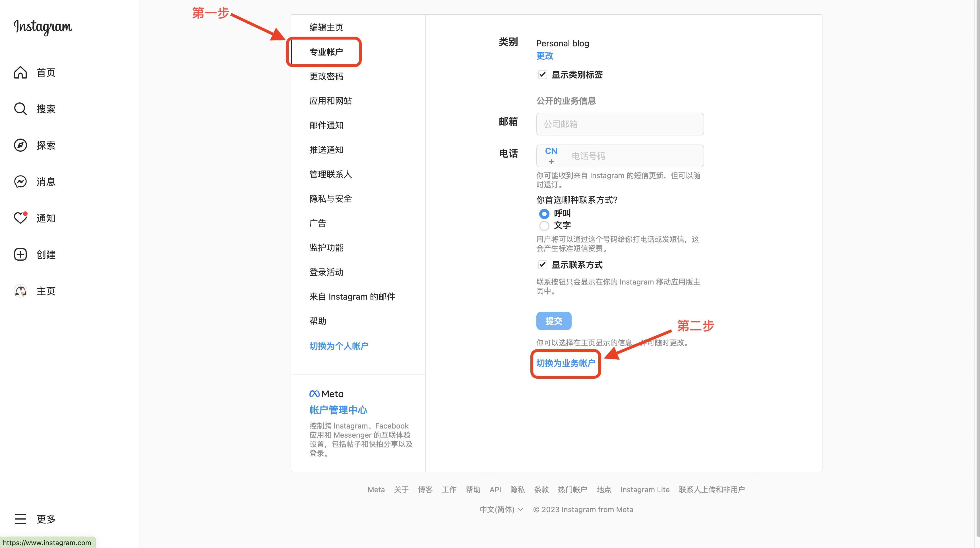Click 切换为业务帐户 link
Screen dimensions: 980x548
pyautogui.click(x=566, y=363)
